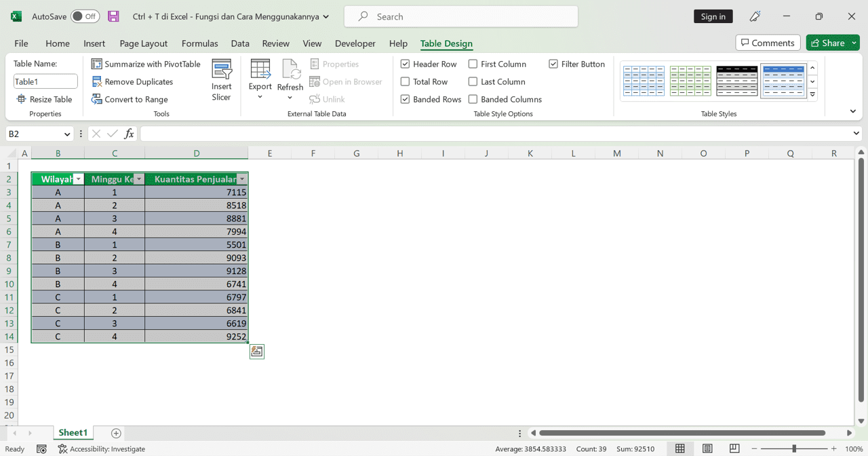This screenshot has width=868, height=456.
Task: Open Name Box dropdown
Action: click(66, 134)
